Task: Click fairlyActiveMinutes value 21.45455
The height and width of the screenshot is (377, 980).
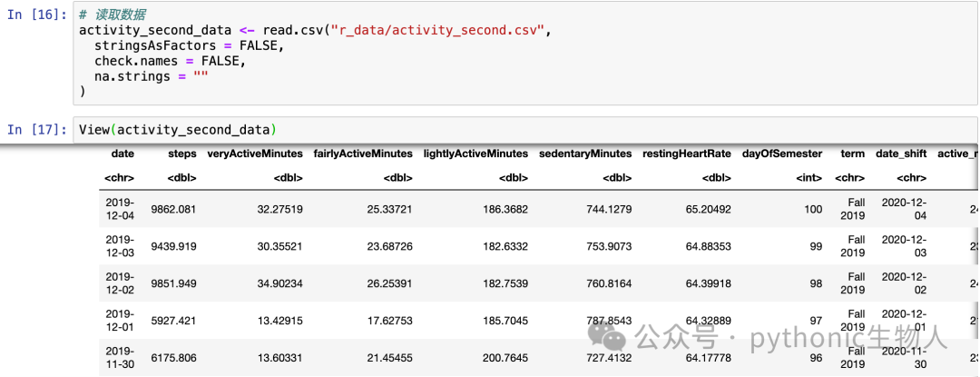Action: point(389,358)
